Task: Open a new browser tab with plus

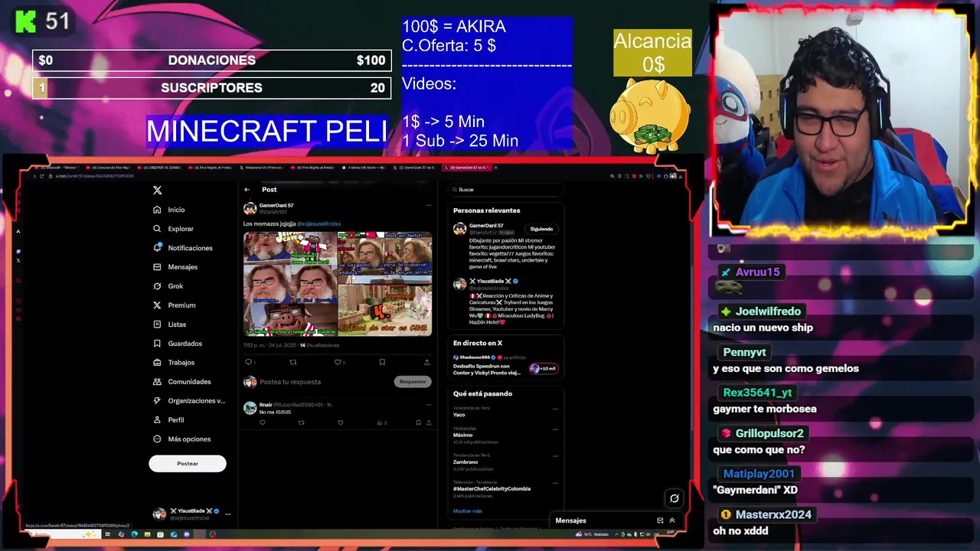Action: pos(496,168)
